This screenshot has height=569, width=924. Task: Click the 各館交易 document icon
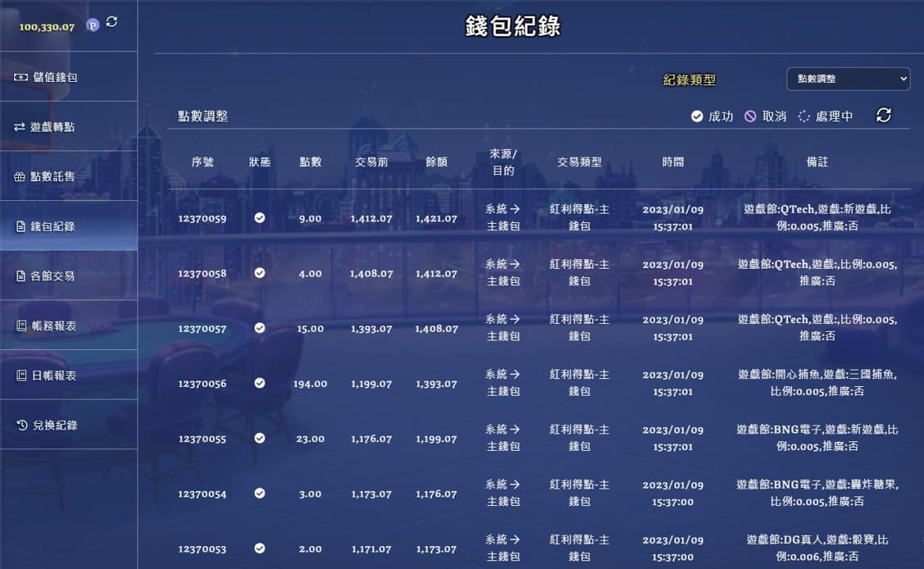tap(20, 275)
